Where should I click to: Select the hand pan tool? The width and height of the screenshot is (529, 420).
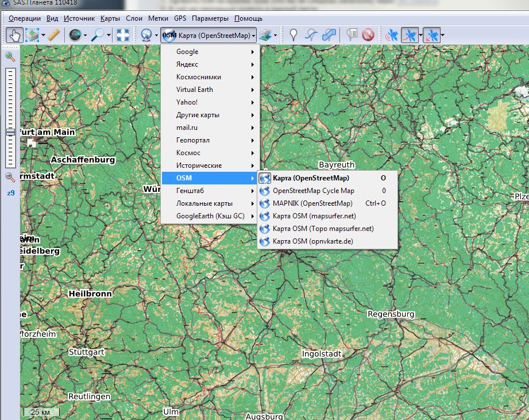[14, 35]
